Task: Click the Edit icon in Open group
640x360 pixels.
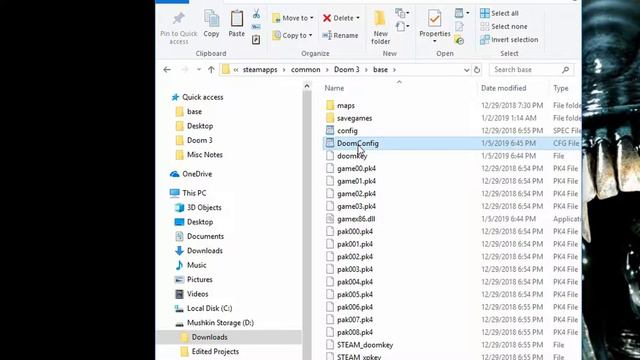Action: (459, 27)
